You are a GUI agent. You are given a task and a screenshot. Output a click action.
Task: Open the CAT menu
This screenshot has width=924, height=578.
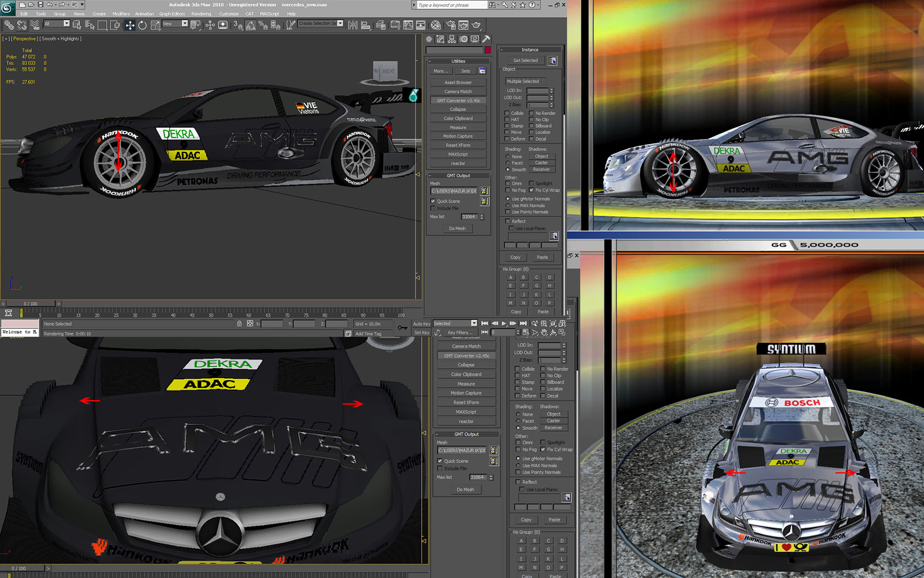click(250, 14)
